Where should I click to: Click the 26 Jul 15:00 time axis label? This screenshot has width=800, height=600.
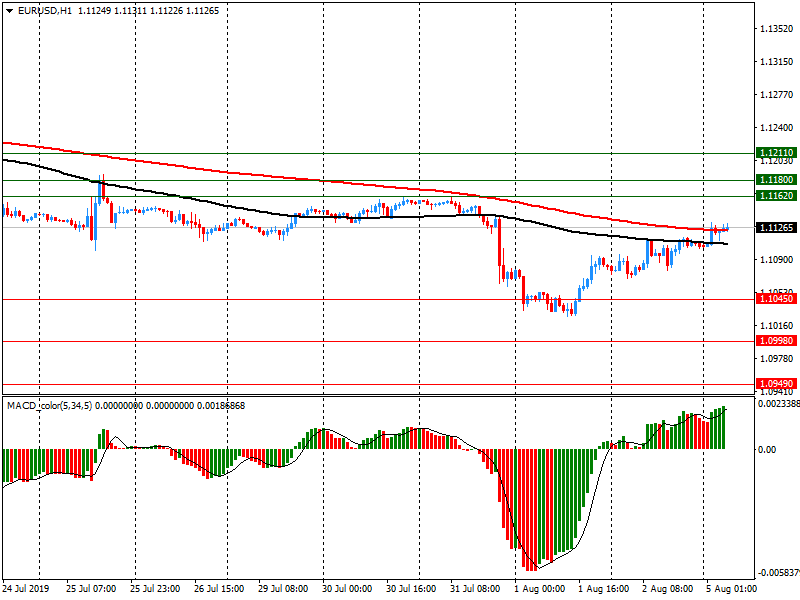click(219, 589)
